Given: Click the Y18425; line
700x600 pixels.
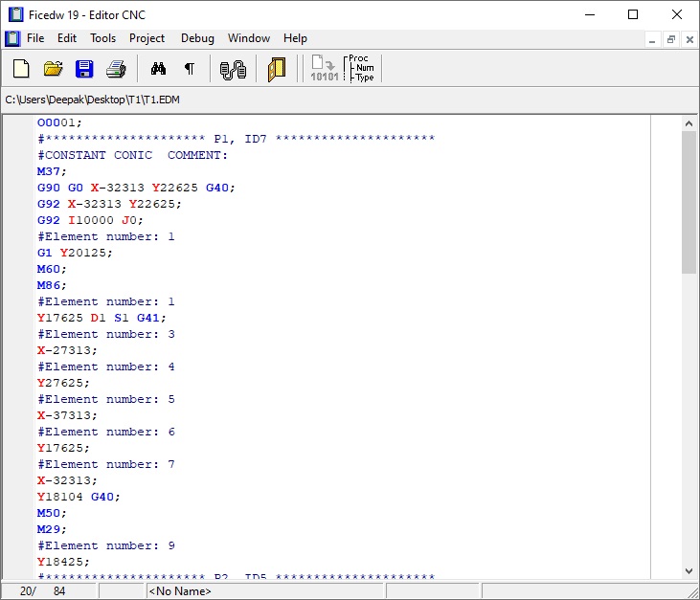Looking at the screenshot, I should pyautogui.click(x=63, y=562).
